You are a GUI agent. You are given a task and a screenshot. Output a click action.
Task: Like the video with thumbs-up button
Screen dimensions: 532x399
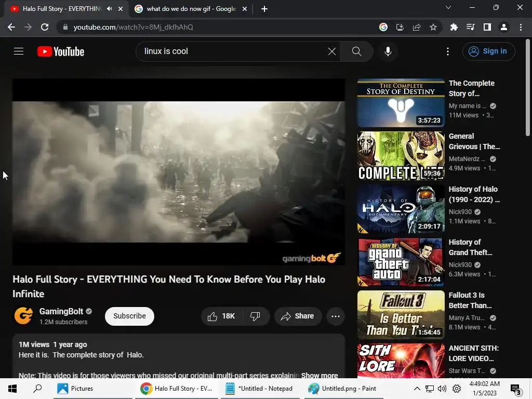click(x=221, y=316)
